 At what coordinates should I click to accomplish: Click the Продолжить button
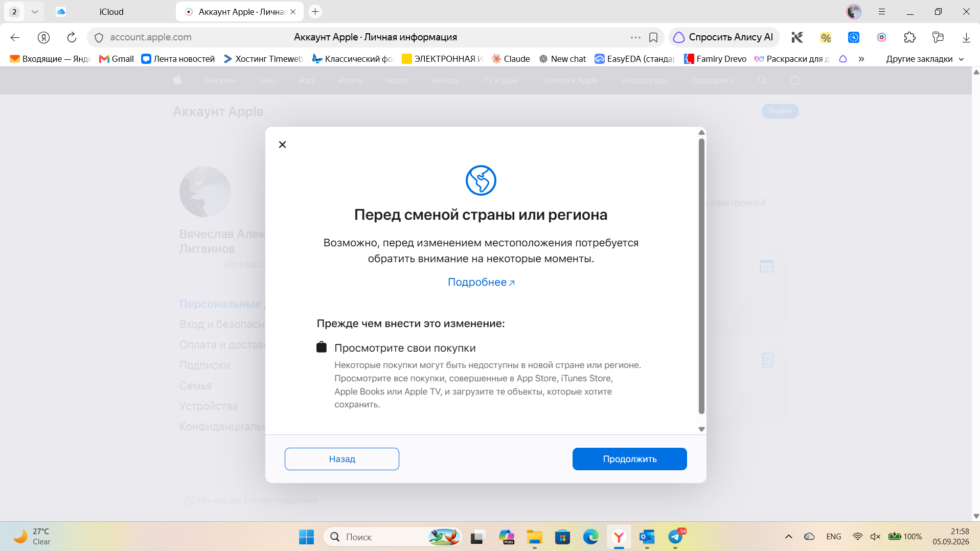tap(629, 459)
